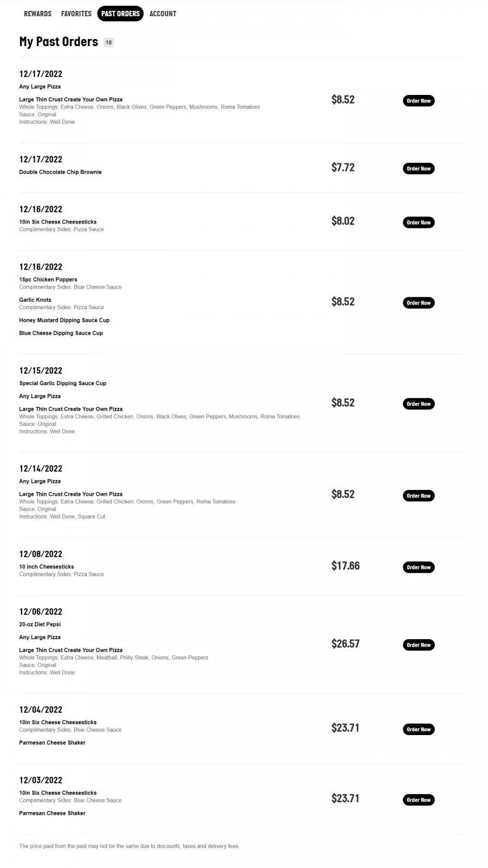The image size is (488, 868).
Task: Reorder the $8.52 thin crust pizza from 12/17/2022
Action: [x=419, y=101]
